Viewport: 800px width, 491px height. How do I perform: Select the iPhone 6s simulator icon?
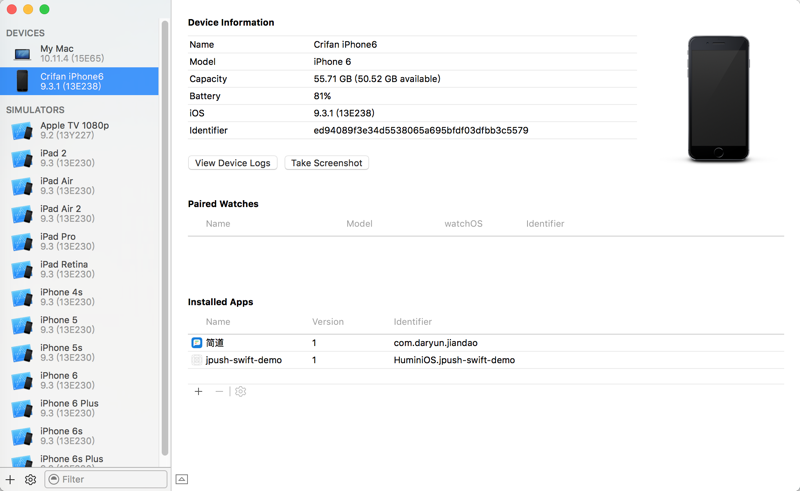22,436
